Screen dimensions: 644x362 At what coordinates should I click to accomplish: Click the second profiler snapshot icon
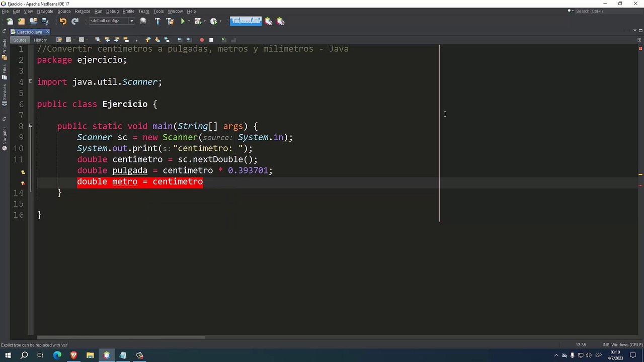click(280, 21)
